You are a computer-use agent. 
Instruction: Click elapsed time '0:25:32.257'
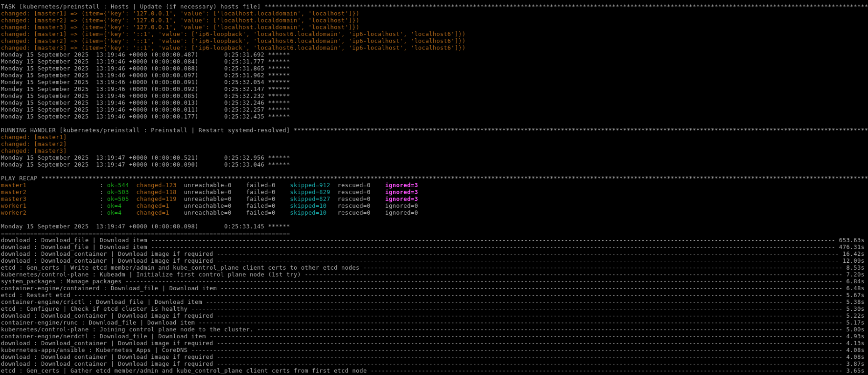coord(244,110)
